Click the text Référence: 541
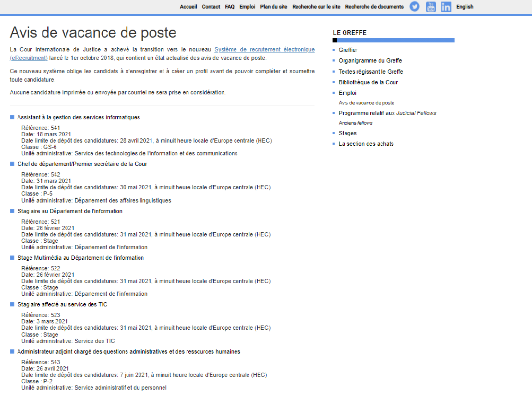The width and height of the screenshot is (532, 396). (x=41, y=128)
